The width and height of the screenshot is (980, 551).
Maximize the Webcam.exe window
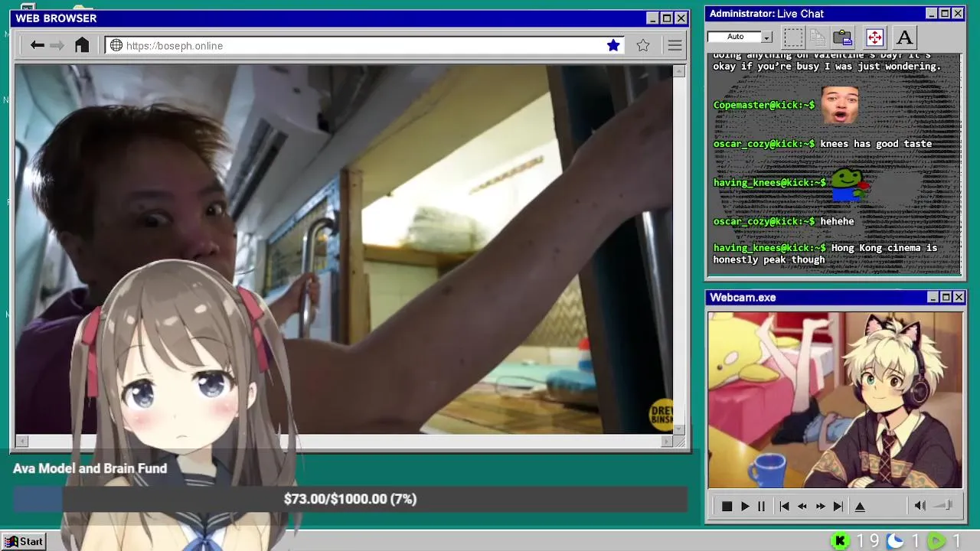(x=946, y=298)
